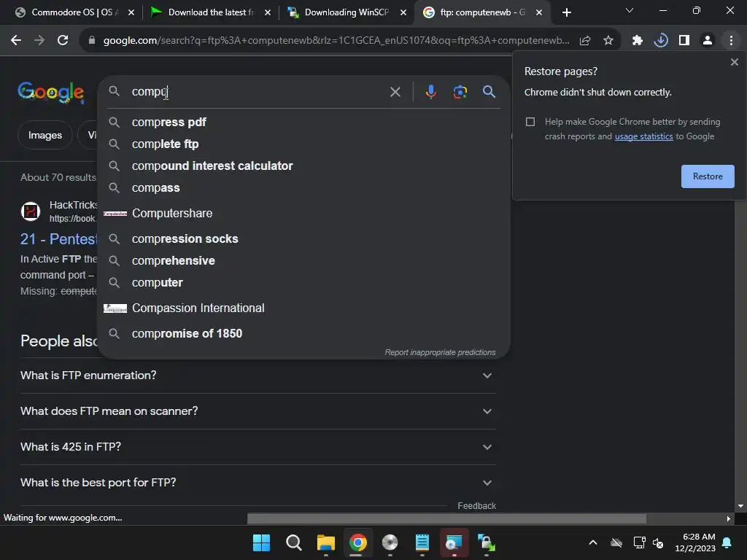The width and height of the screenshot is (747, 560).
Task: Bookmark this page with the star icon
Action: click(x=608, y=41)
